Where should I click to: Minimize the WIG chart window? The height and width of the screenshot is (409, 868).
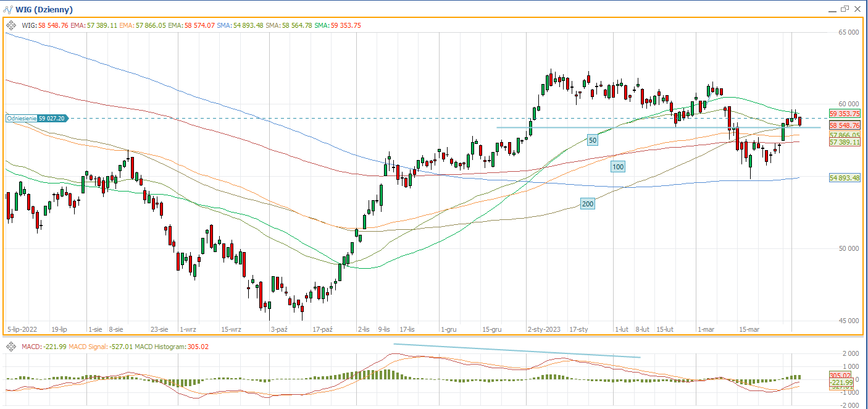832,9
